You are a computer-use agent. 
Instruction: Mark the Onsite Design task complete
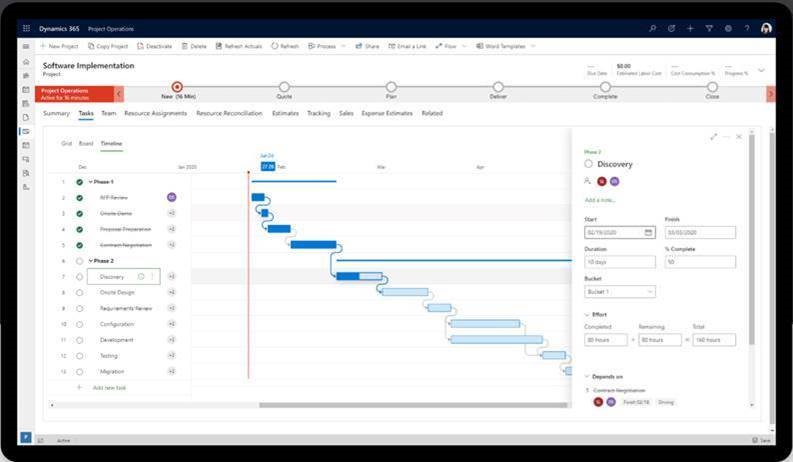(79, 292)
